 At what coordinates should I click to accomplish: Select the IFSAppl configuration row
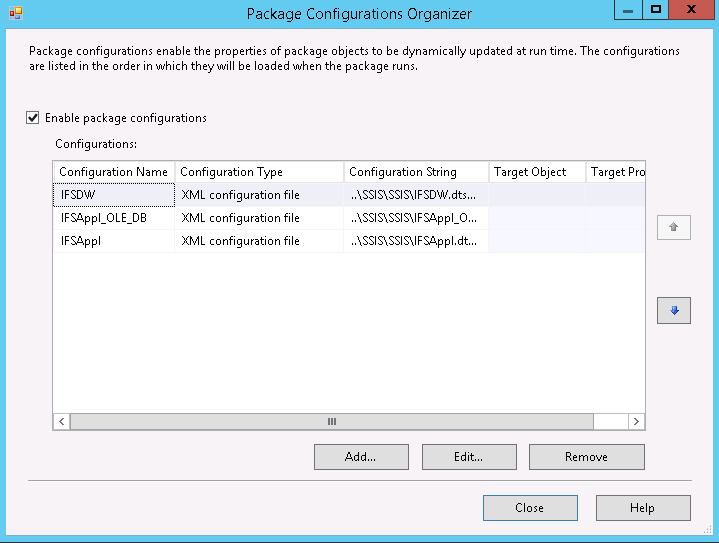113,241
